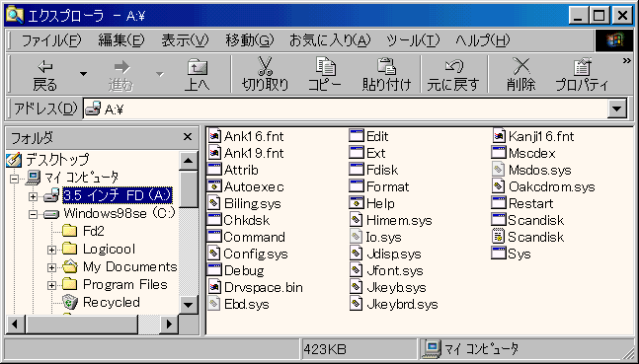Image resolution: width=639 pixels, height=364 pixels.
Task: Select the Biling.sys file icon
Action: click(214, 203)
